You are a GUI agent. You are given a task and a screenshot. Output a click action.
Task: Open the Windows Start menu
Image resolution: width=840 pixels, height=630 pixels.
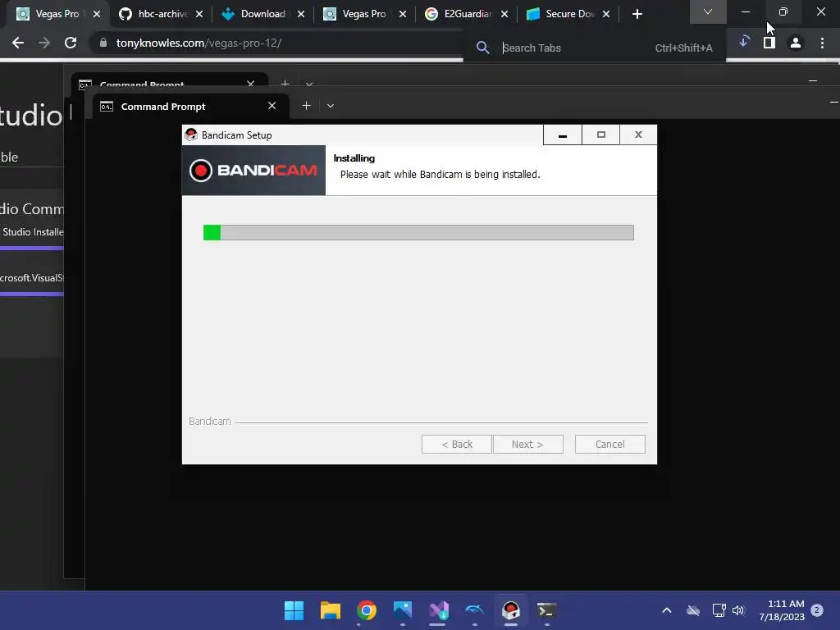pos(294,610)
